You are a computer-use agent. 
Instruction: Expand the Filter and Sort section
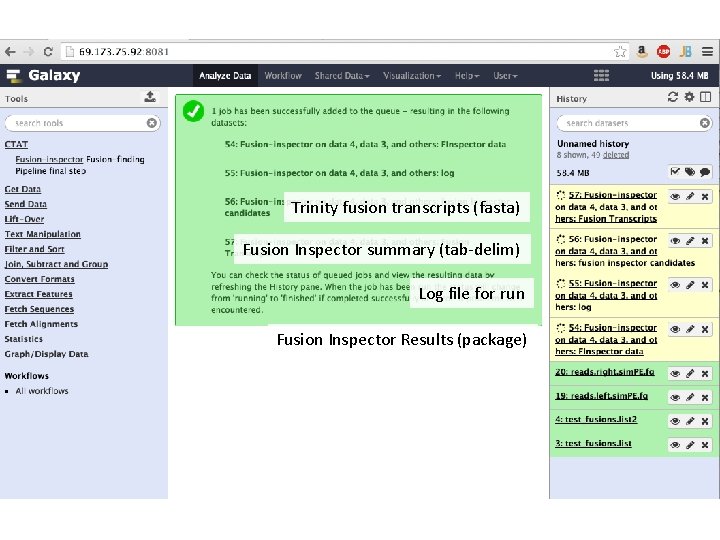click(x=34, y=249)
